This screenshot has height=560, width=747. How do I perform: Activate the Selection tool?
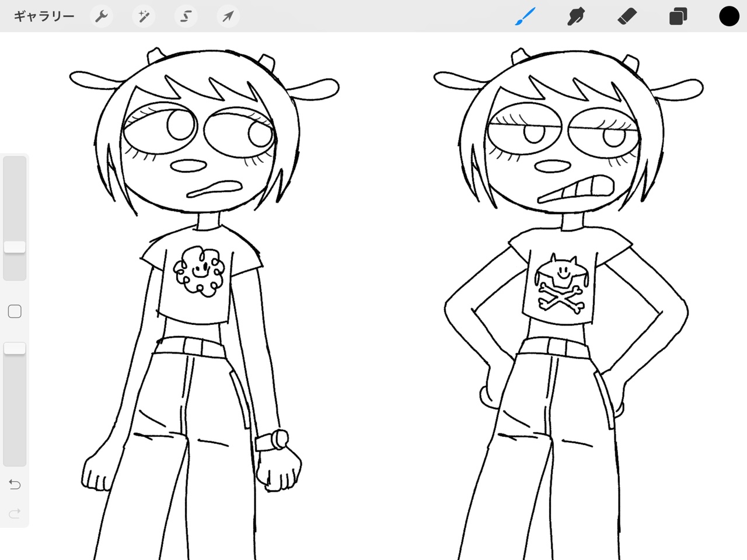(186, 16)
